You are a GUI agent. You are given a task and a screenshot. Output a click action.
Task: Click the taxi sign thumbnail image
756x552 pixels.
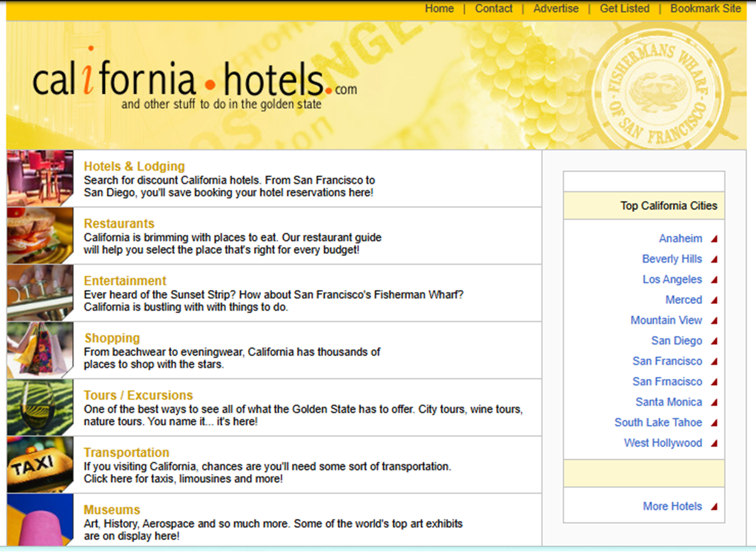[x=40, y=465]
